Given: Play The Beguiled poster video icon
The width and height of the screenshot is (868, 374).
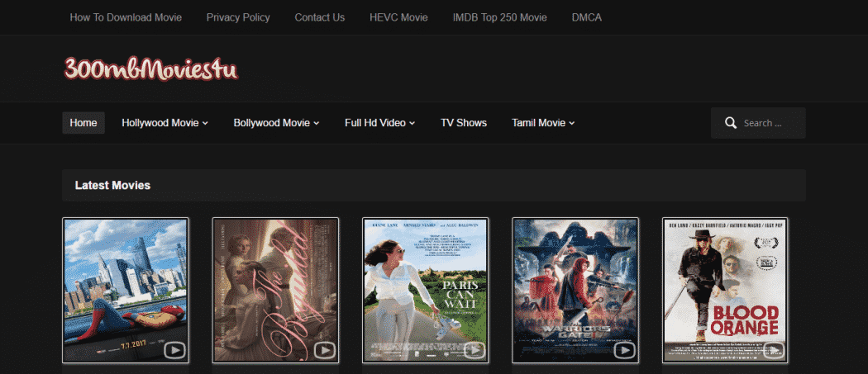Looking at the screenshot, I should [x=324, y=350].
